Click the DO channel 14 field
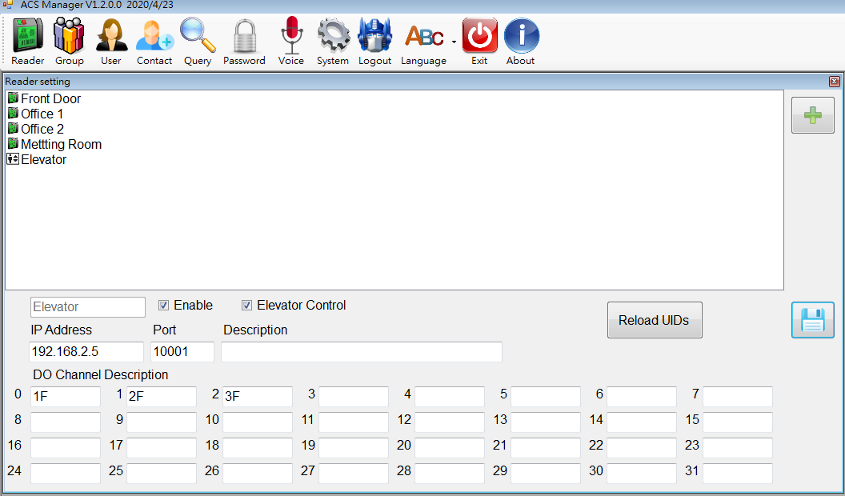This screenshot has height=496, width=845. [x=641, y=422]
